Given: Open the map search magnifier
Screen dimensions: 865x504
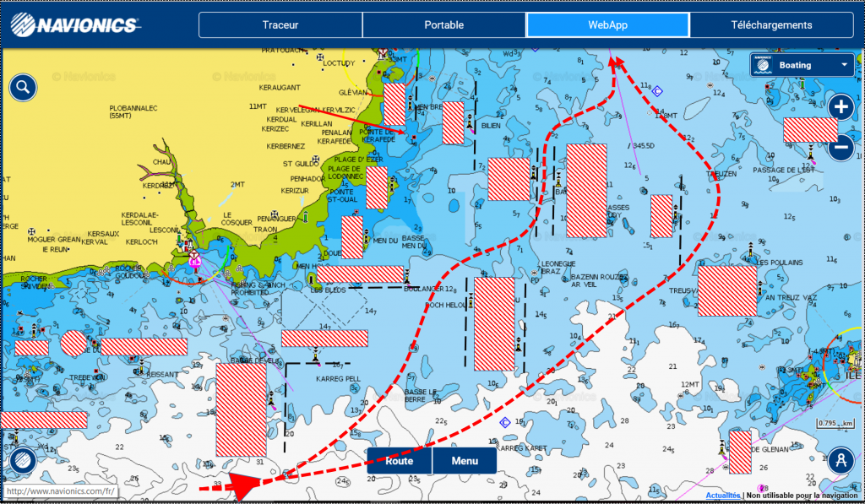Looking at the screenshot, I should [x=23, y=87].
